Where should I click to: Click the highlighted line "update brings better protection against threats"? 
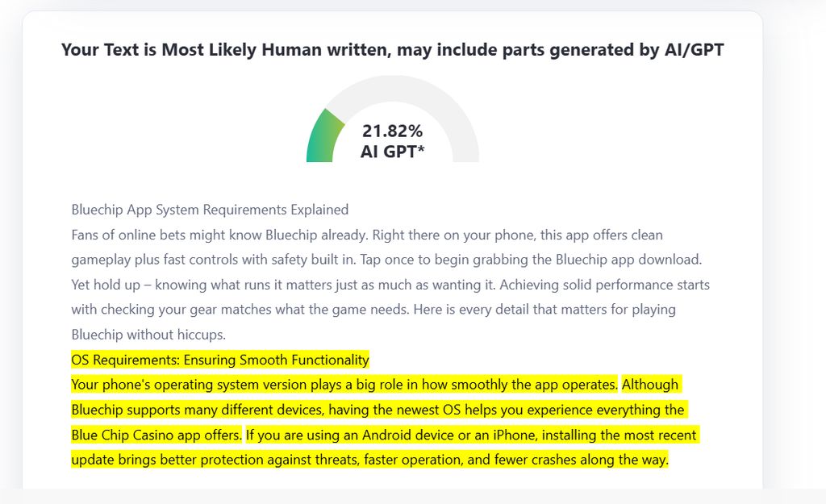[369, 460]
